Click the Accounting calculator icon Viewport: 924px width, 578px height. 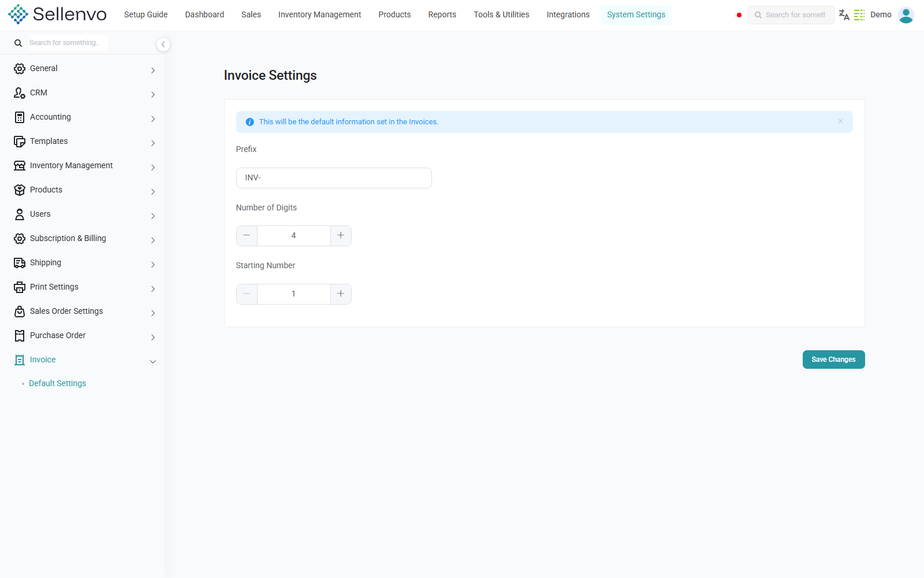tap(20, 117)
